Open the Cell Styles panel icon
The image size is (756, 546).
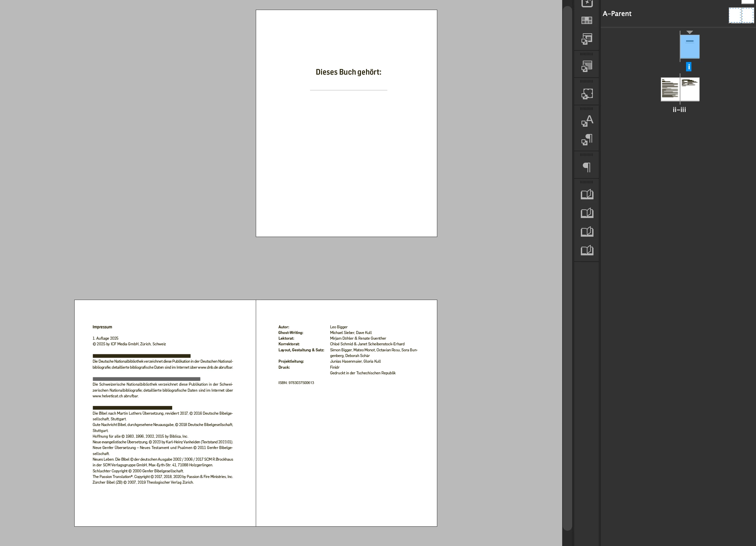587,39
